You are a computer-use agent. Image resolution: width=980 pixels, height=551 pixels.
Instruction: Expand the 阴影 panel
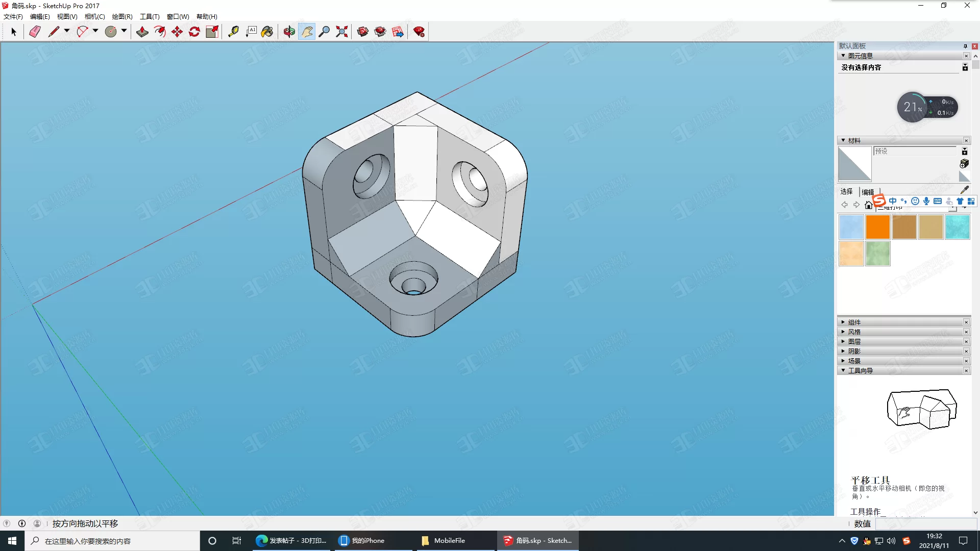pos(843,351)
